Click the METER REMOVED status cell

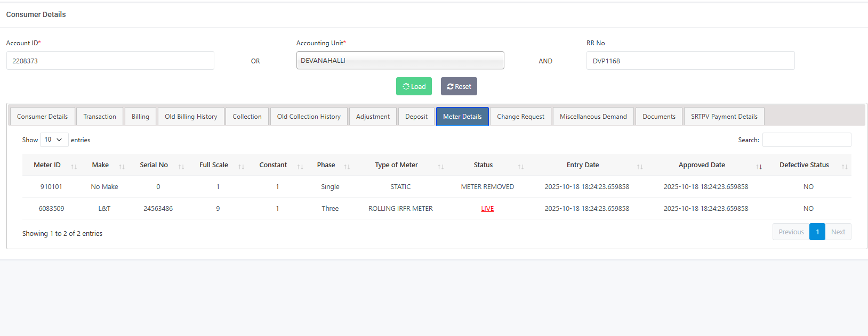487,187
